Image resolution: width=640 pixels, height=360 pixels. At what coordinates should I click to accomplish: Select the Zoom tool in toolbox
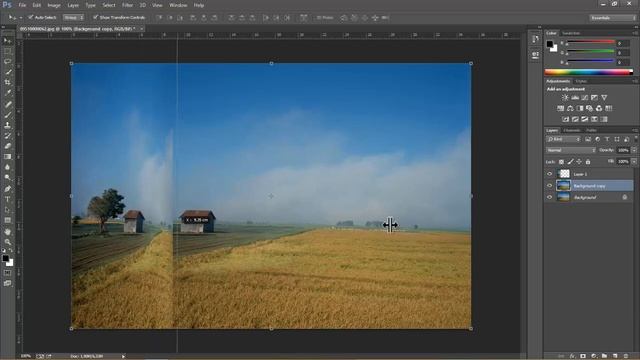click(7, 242)
